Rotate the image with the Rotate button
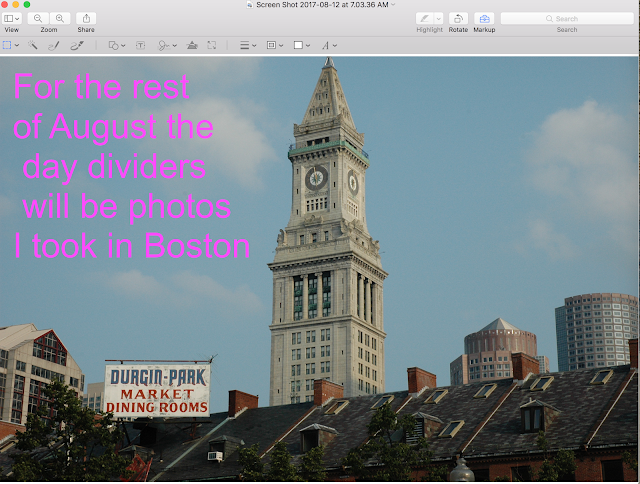 pos(458,18)
